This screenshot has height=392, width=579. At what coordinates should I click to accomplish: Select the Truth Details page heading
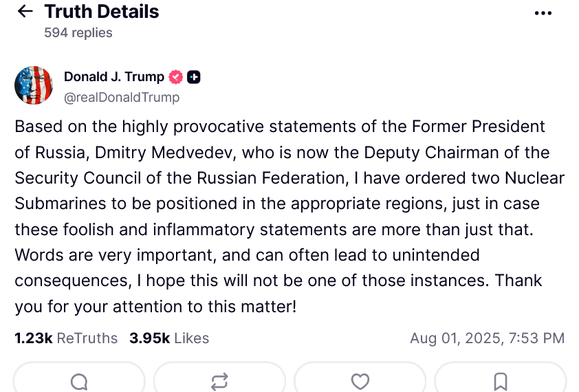pos(102,12)
